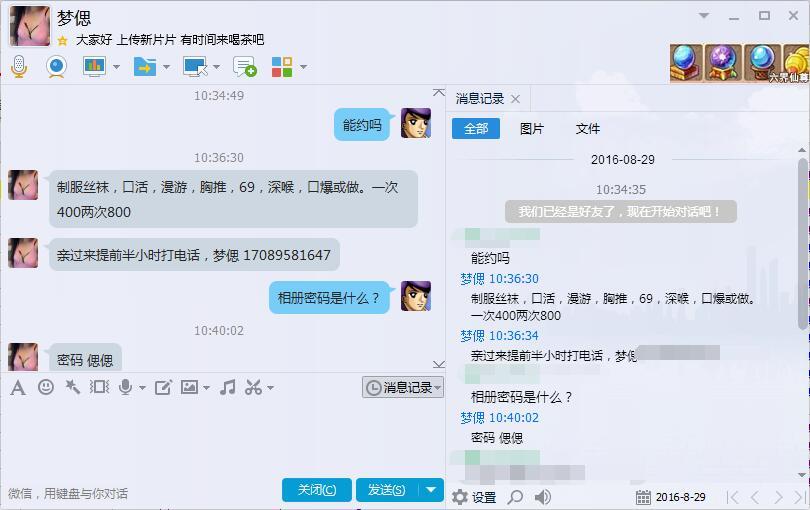Toggle the speaker sound icon in history panel
810x510 pixels.
click(x=542, y=497)
